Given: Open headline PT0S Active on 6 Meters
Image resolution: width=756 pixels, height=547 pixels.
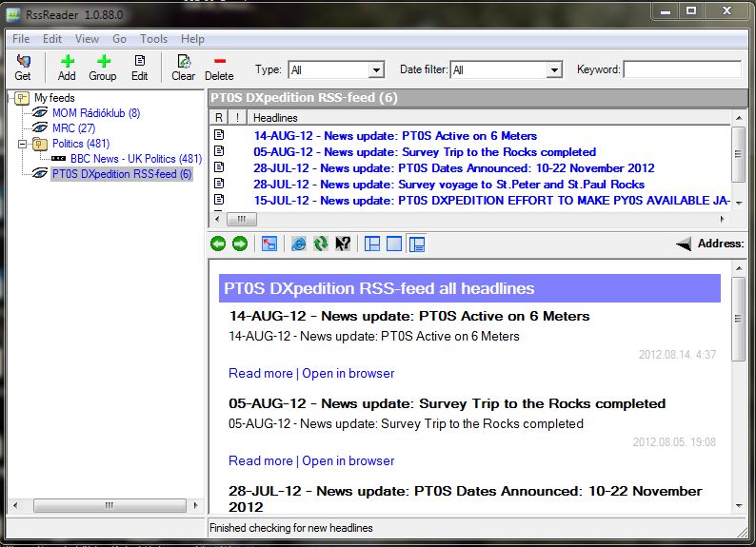Looking at the screenshot, I should 395,136.
